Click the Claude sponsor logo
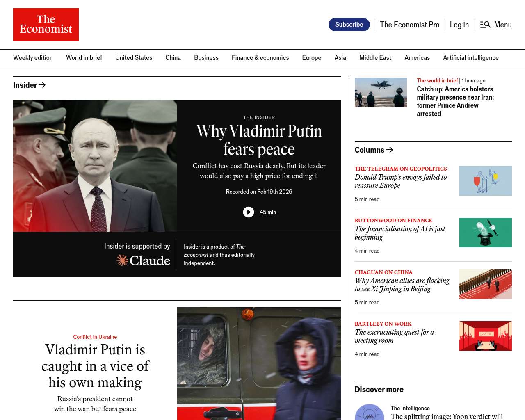Image resolution: width=525 pixels, height=420 pixels. pyautogui.click(x=144, y=260)
